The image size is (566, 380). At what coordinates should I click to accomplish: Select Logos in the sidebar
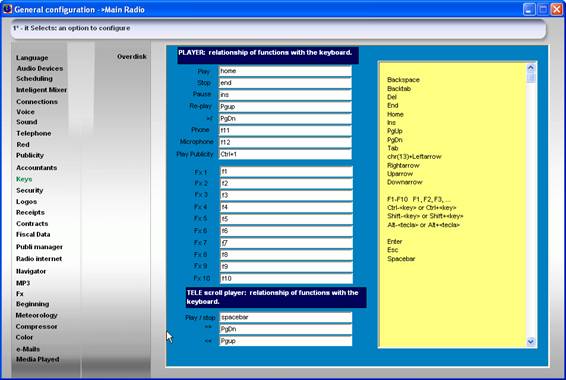click(26, 202)
